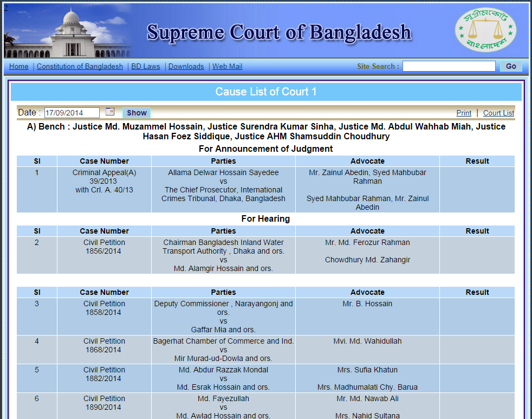Select advocate Mvi. Md. Wahidullah
This screenshot has height=419, width=532.
[367, 341]
